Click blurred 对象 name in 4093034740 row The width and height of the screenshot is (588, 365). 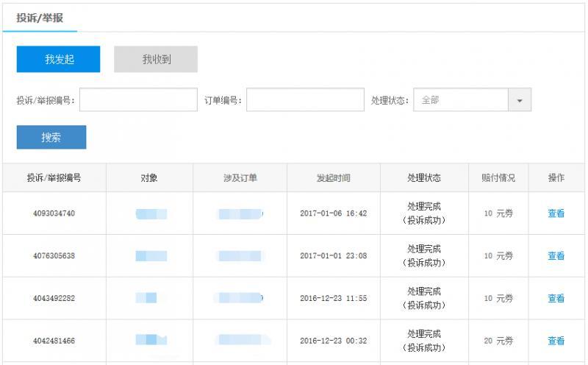tap(151, 213)
